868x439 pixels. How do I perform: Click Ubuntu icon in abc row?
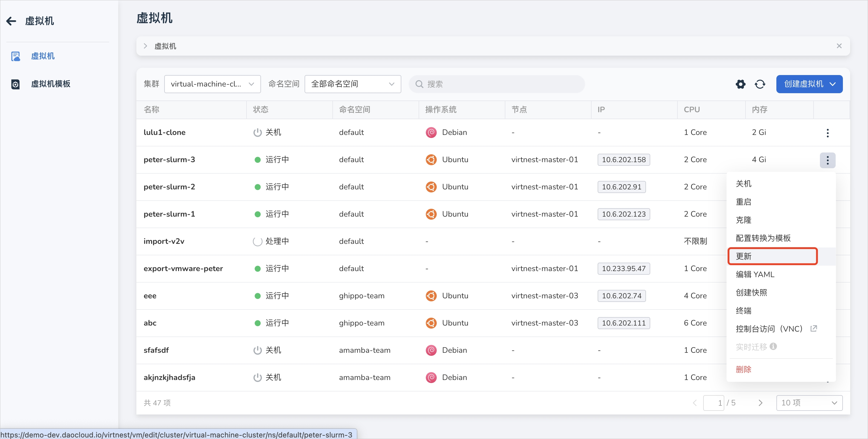[x=431, y=323]
